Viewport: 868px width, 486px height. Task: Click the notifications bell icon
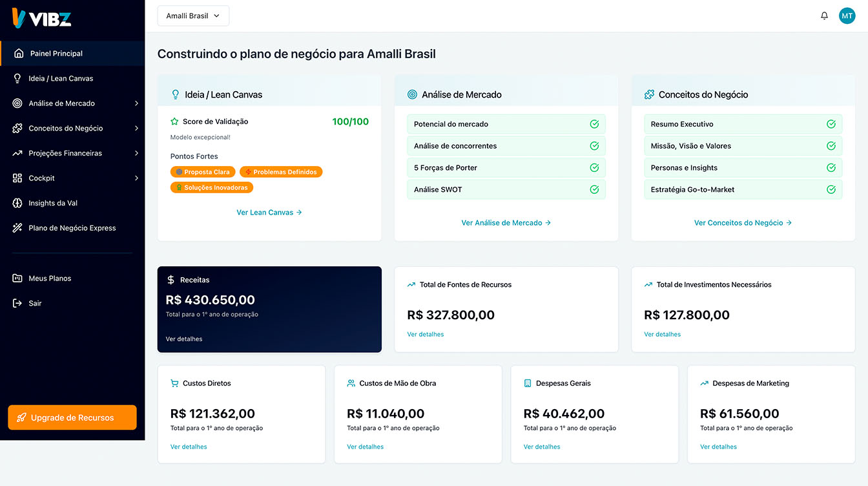pyautogui.click(x=824, y=16)
